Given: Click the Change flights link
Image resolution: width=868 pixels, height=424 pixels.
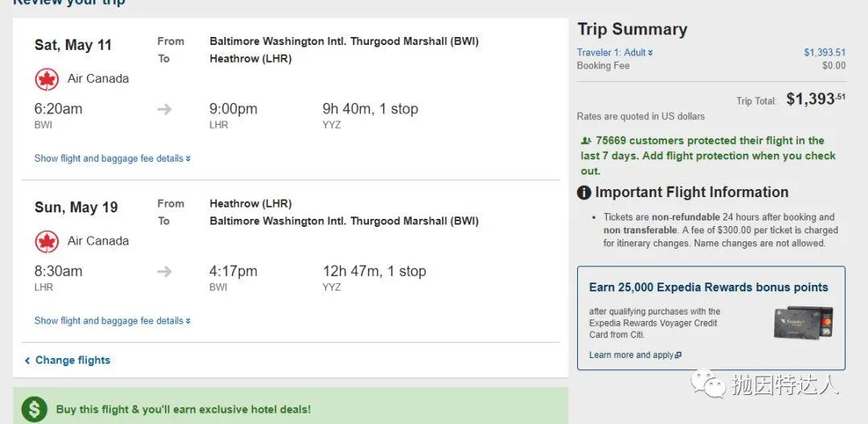Looking at the screenshot, I should 72,360.
